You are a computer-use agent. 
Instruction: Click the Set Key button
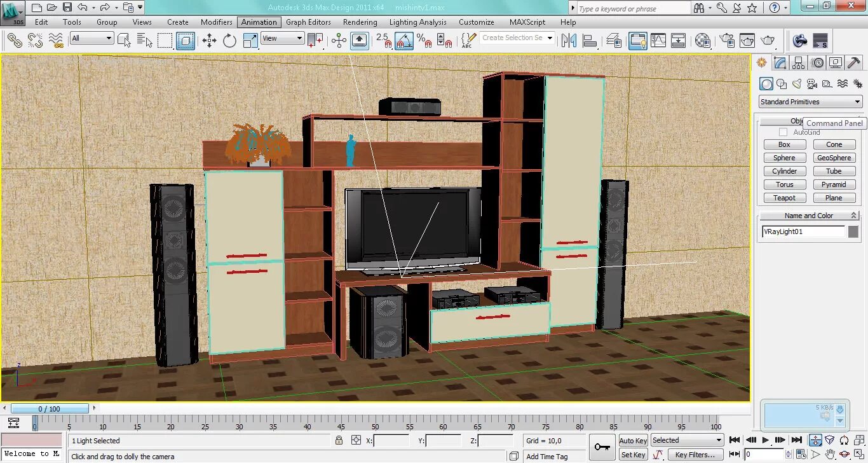click(633, 455)
